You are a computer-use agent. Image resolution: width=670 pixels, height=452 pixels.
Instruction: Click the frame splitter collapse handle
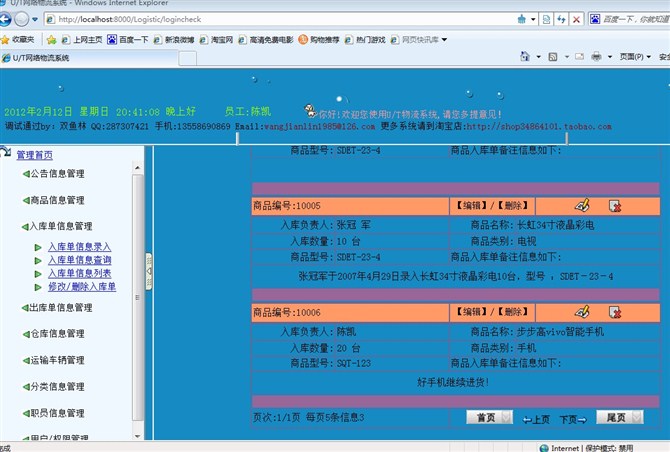coord(149,272)
